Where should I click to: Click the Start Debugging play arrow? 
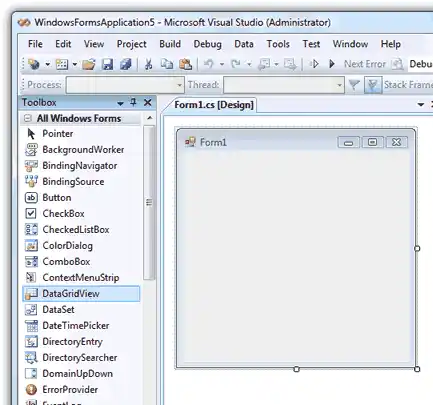(x=332, y=64)
